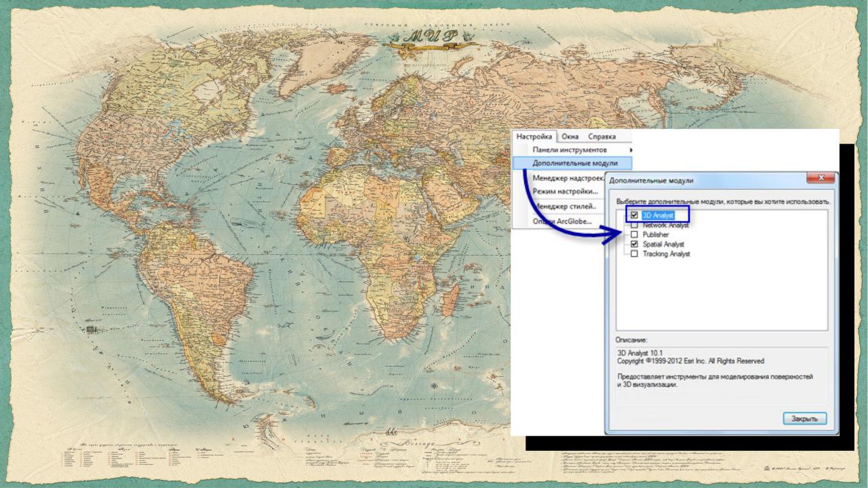Select the 3D Analyst label text
This screenshot has width=868, height=488.
[x=658, y=216]
